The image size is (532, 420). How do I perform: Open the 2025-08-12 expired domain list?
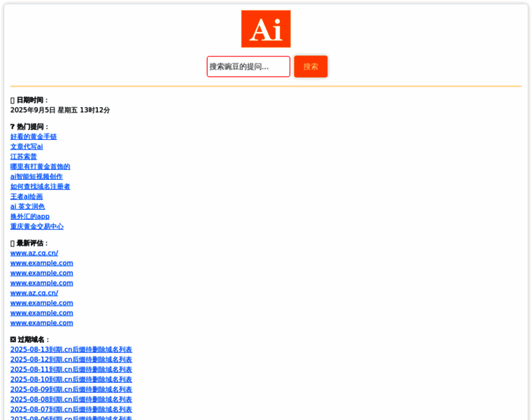pos(71,359)
